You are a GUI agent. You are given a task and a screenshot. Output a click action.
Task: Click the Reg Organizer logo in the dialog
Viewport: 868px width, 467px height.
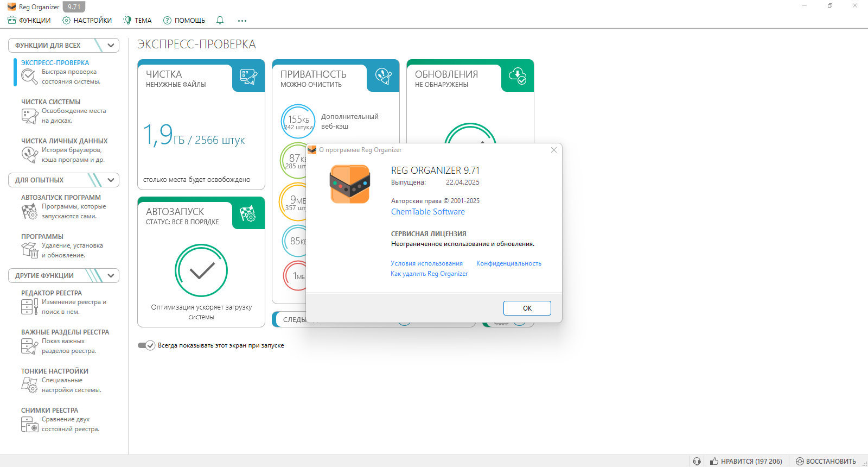(x=350, y=184)
